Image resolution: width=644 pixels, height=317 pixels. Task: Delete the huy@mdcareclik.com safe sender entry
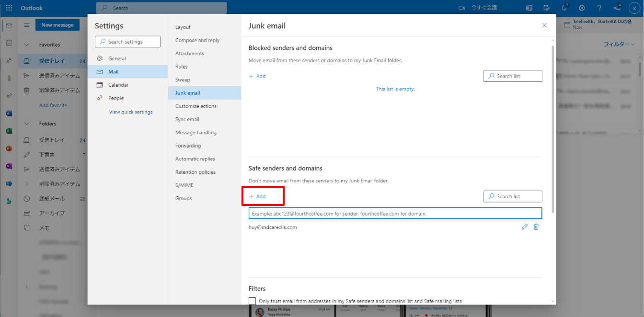coord(536,227)
